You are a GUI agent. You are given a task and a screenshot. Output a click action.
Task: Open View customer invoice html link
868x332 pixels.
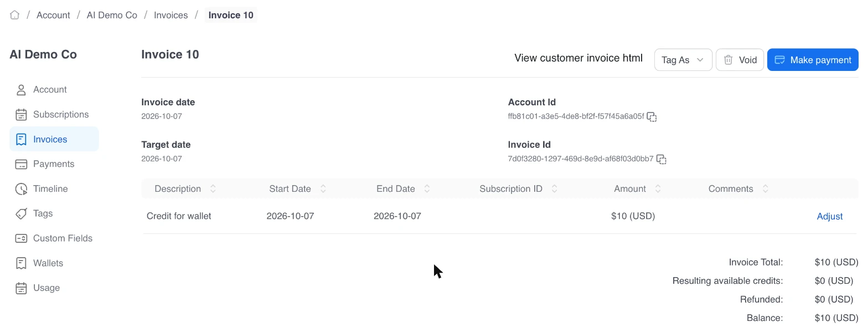578,58
